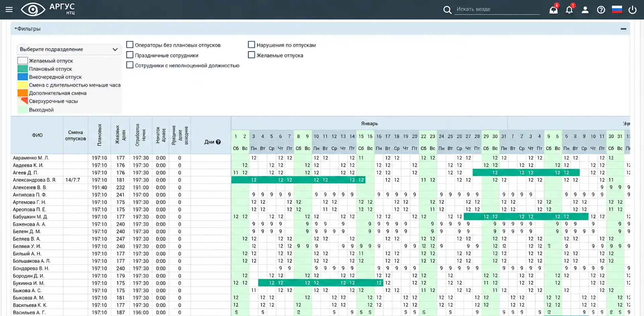Click the 14/7/7 vacation shift cell
Viewport: 644px width, 316px height.
pyautogui.click(x=73, y=180)
